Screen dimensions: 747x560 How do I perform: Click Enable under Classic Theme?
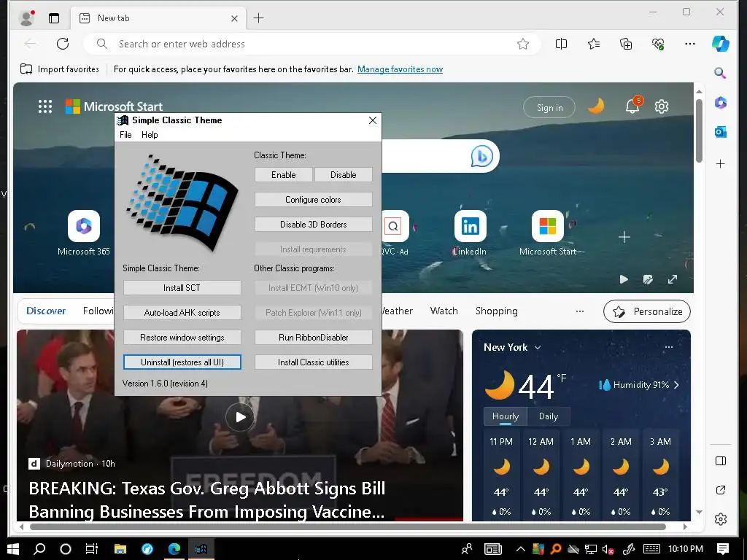click(x=284, y=175)
